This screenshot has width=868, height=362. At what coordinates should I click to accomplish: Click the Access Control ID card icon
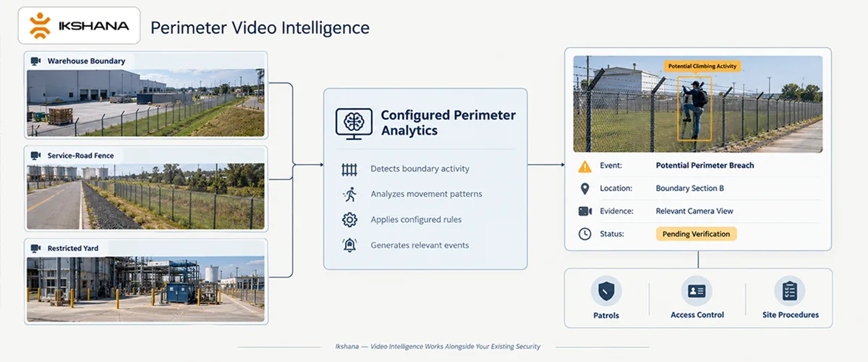coord(697,291)
